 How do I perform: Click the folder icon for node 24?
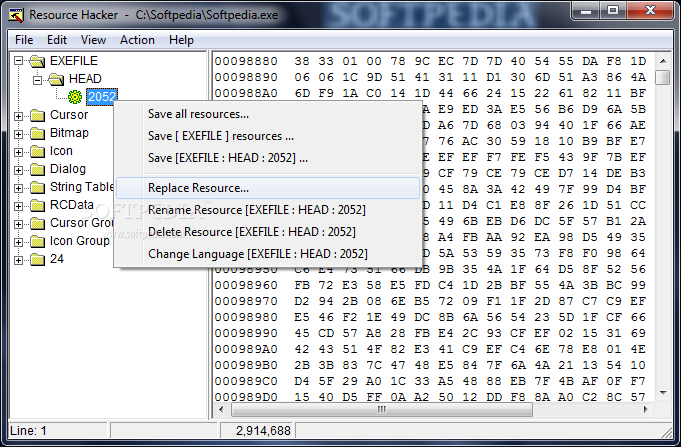coord(37,259)
